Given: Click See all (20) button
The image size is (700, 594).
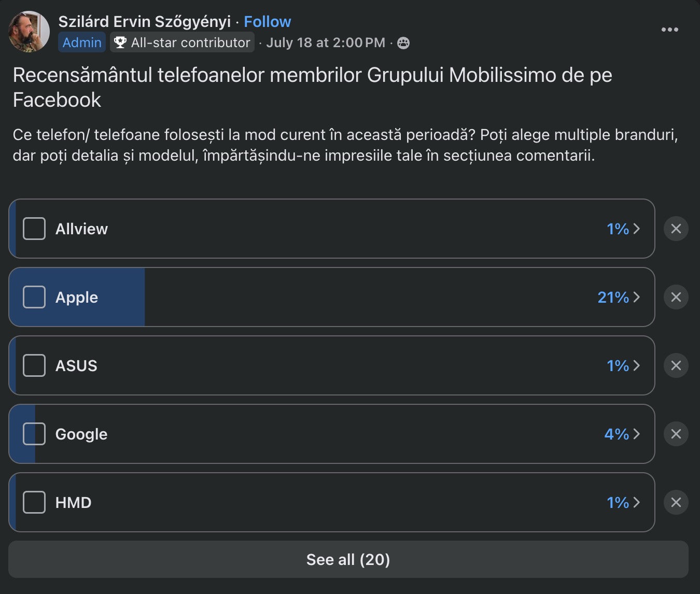Looking at the screenshot, I should (348, 559).
